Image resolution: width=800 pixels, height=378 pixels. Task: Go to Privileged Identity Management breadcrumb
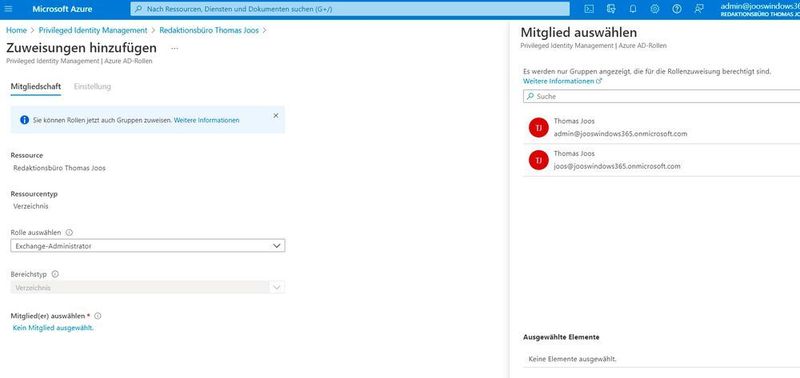93,30
